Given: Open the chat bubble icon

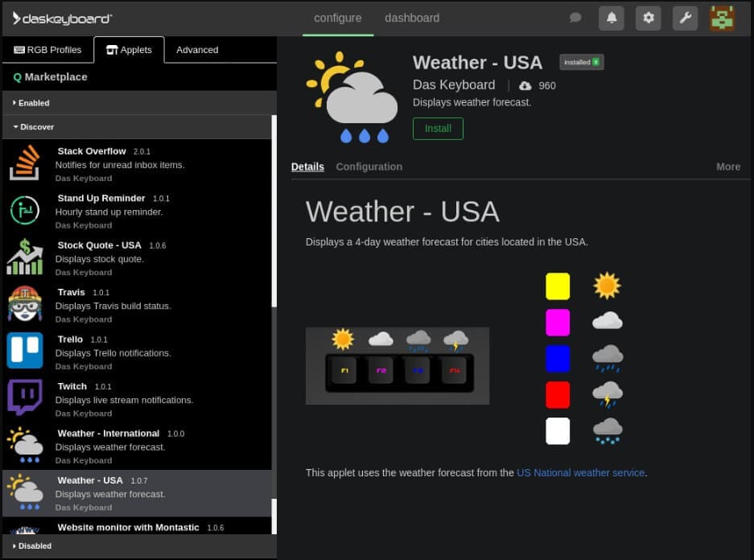Looking at the screenshot, I should coord(575,19).
